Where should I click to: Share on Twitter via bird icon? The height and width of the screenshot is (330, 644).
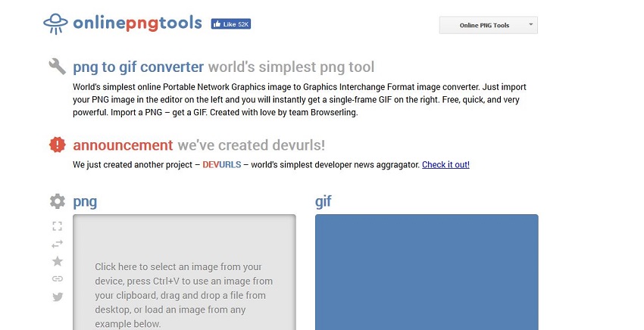tap(58, 297)
